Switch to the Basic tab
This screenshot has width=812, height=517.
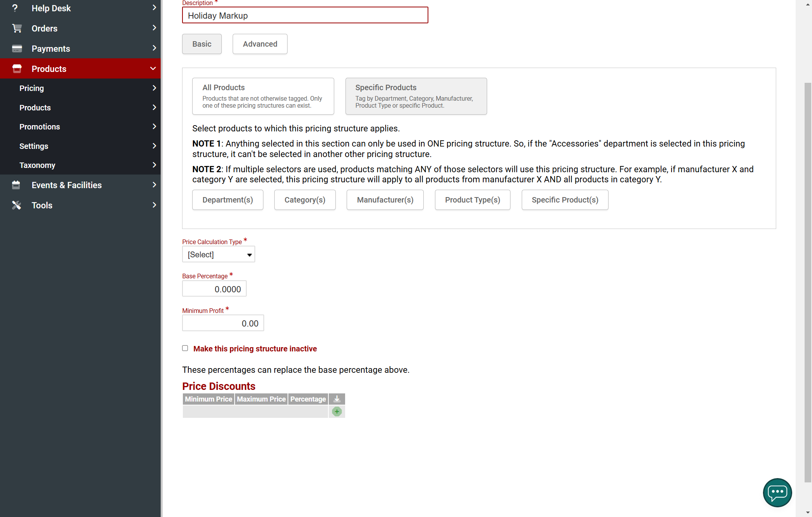point(202,44)
